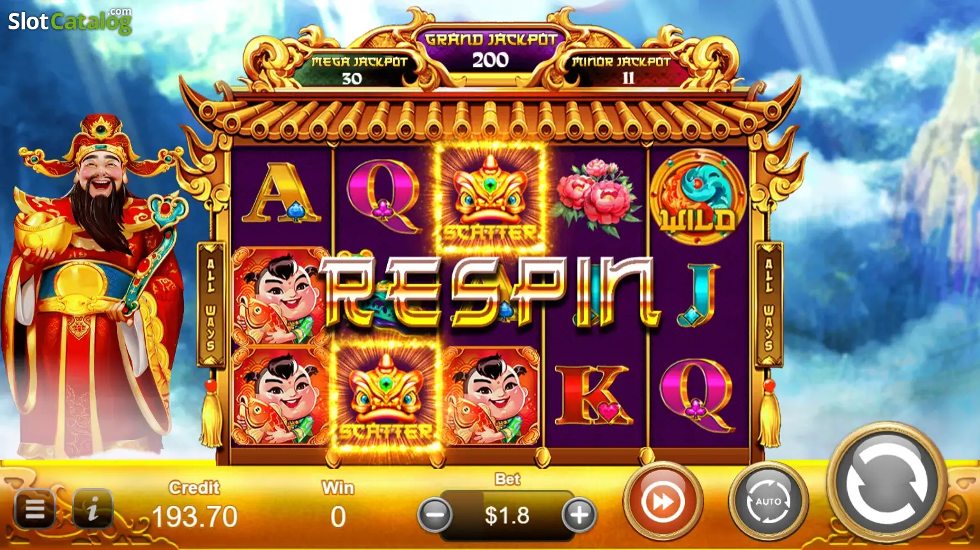Click the red K card symbol
This screenshot has width=980, height=550.
594,395
